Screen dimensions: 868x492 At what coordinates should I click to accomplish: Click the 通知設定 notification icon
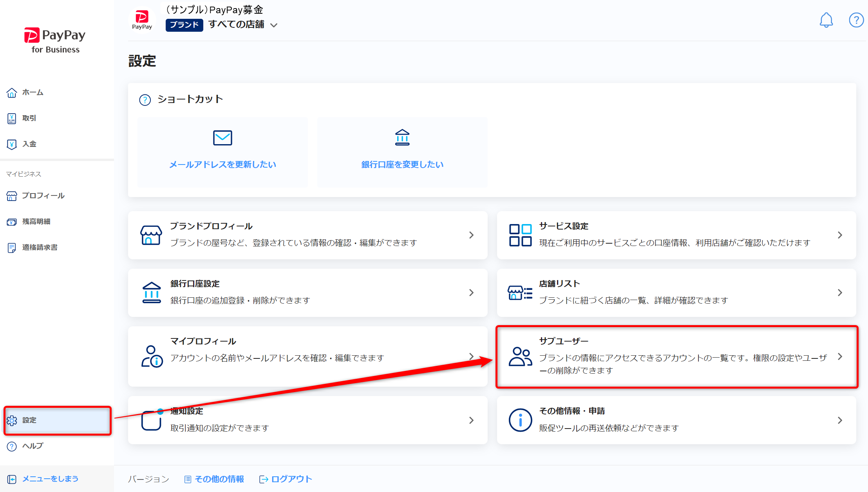coord(152,420)
